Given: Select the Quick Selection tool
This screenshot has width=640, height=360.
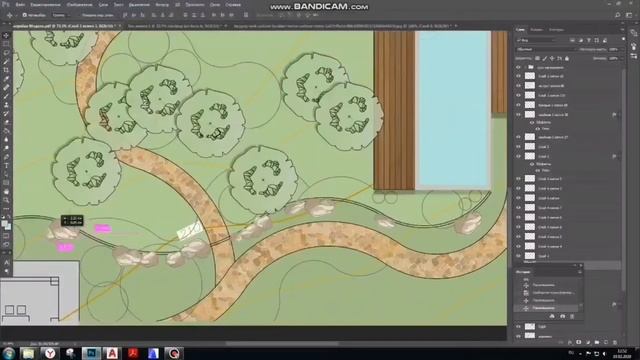Looking at the screenshot, I should click(6, 62).
